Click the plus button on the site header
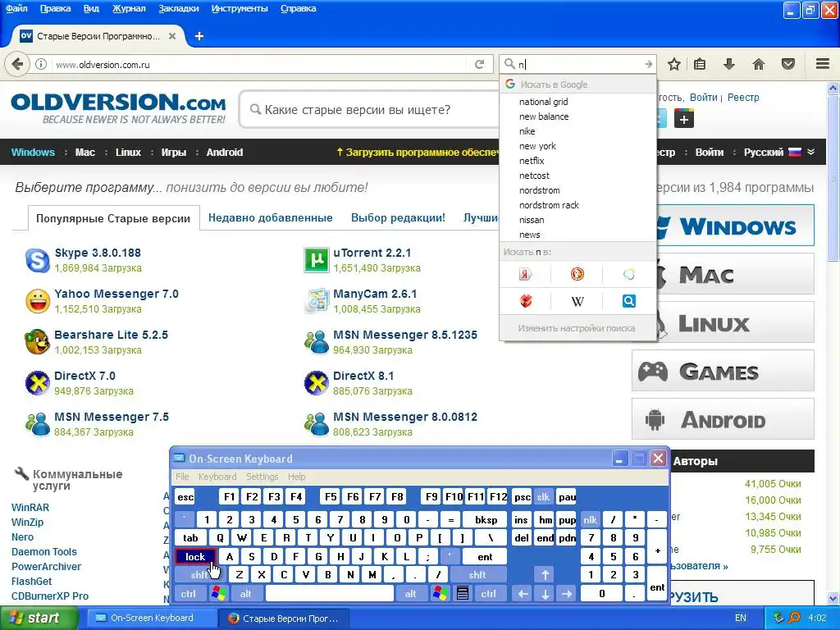Viewport: 840px width, 630px height. (683, 119)
